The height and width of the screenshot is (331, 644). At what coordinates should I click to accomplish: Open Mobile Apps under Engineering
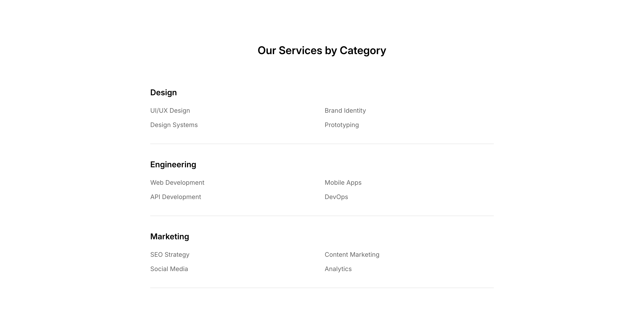pos(343,182)
